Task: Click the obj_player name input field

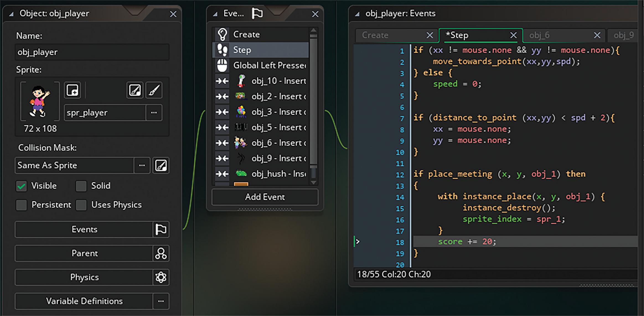Action: pyautogui.click(x=92, y=52)
